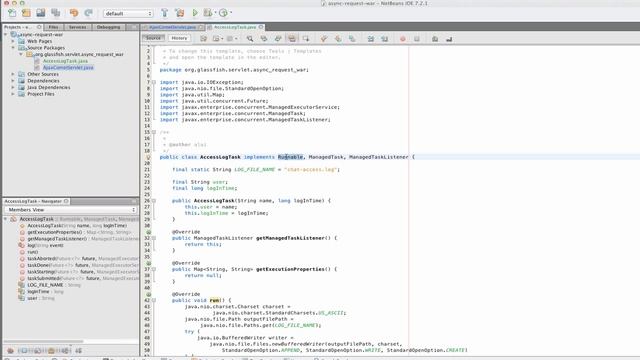Close the AccessLogTask.java editor tab
The height and width of the screenshot is (360, 640).
pyautogui.click(x=261, y=27)
